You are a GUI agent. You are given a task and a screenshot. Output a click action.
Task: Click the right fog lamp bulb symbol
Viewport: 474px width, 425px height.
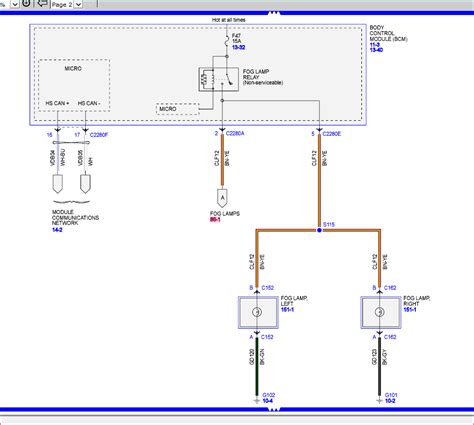pos(379,312)
